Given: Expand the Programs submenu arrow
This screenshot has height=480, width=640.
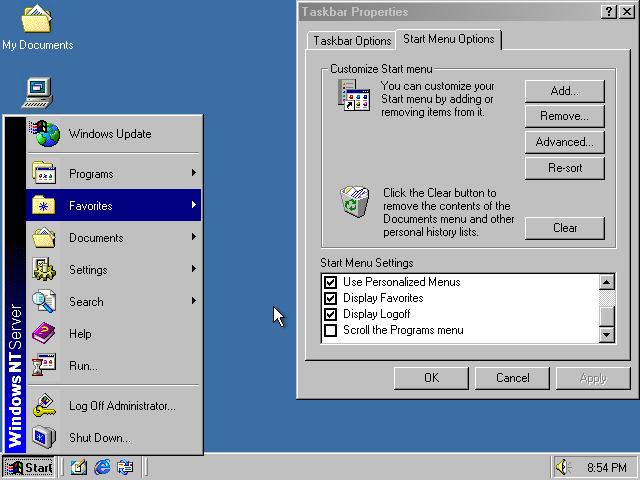Looking at the screenshot, I should 194,173.
